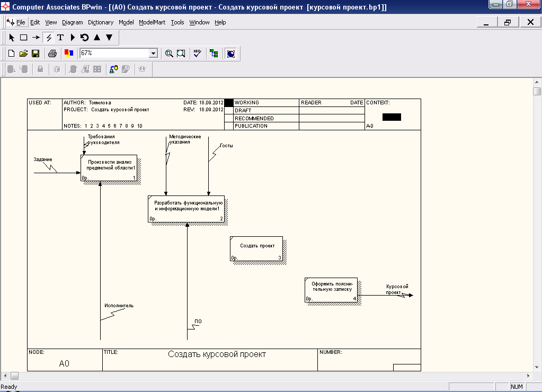Screen dimensions: 542x392
Task: Click the 67% zoom field
Action: (115, 53)
